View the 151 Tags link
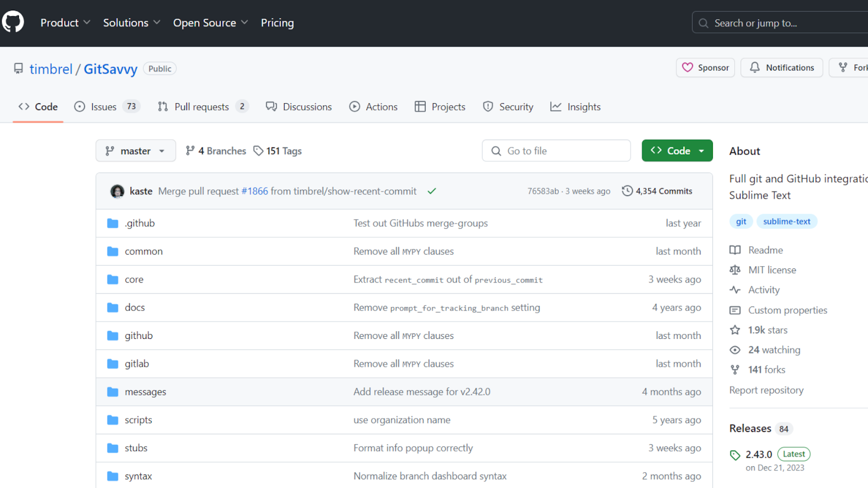This screenshot has height=488, width=868. (x=278, y=151)
